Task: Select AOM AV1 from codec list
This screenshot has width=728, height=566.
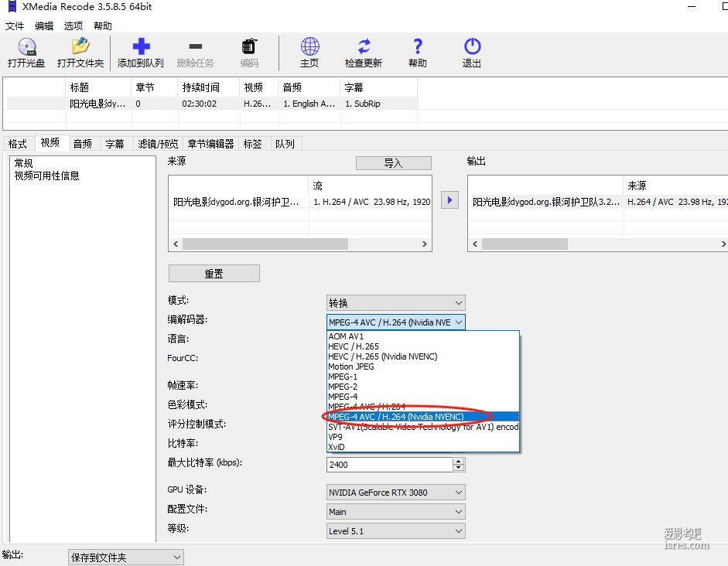Action: (423, 336)
